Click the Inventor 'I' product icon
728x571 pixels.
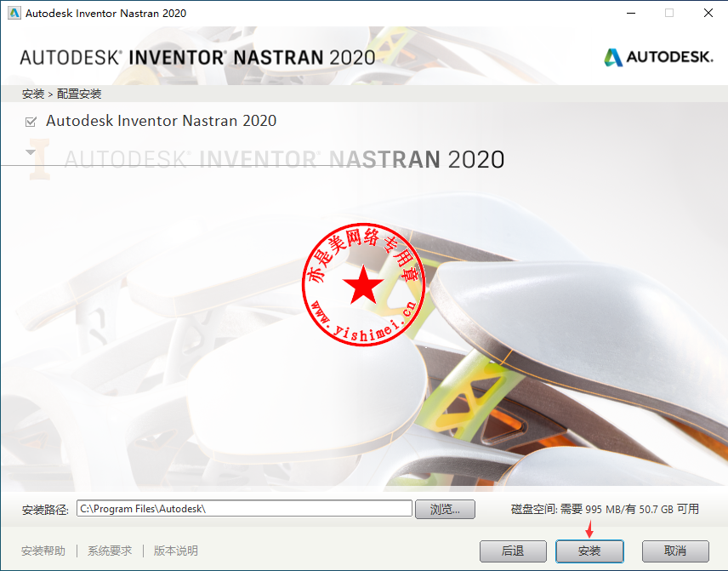pos(39,159)
